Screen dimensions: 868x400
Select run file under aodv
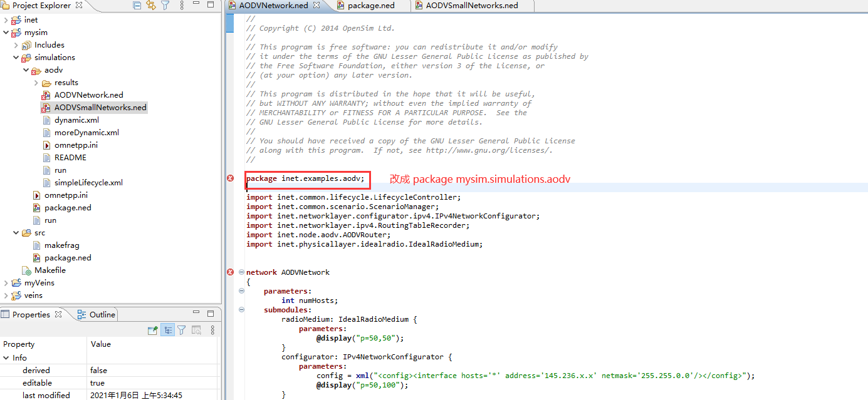click(x=60, y=170)
